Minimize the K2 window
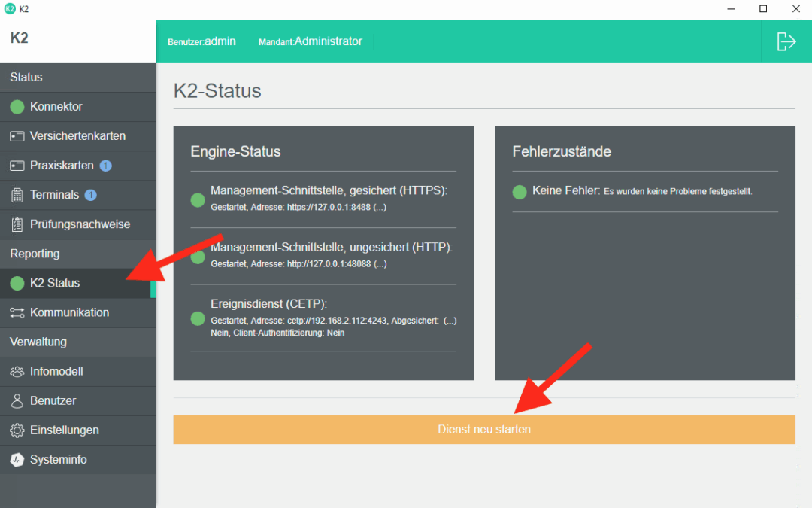The height and width of the screenshot is (508, 812). tap(731, 9)
